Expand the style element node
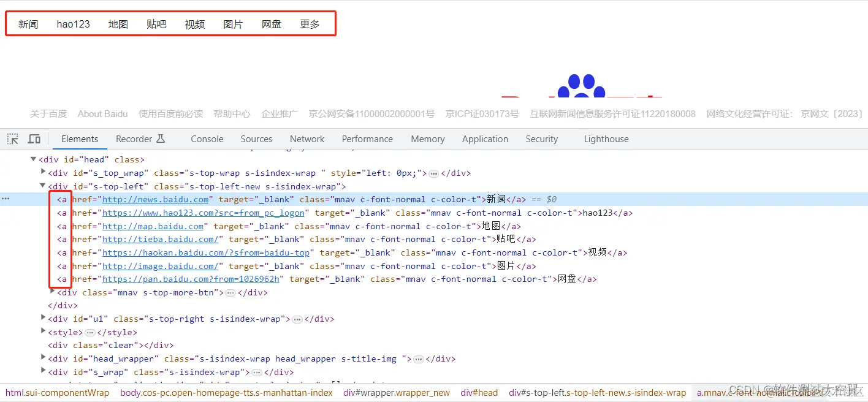Screen dimensions: 868x402 (x=43, y=332)
